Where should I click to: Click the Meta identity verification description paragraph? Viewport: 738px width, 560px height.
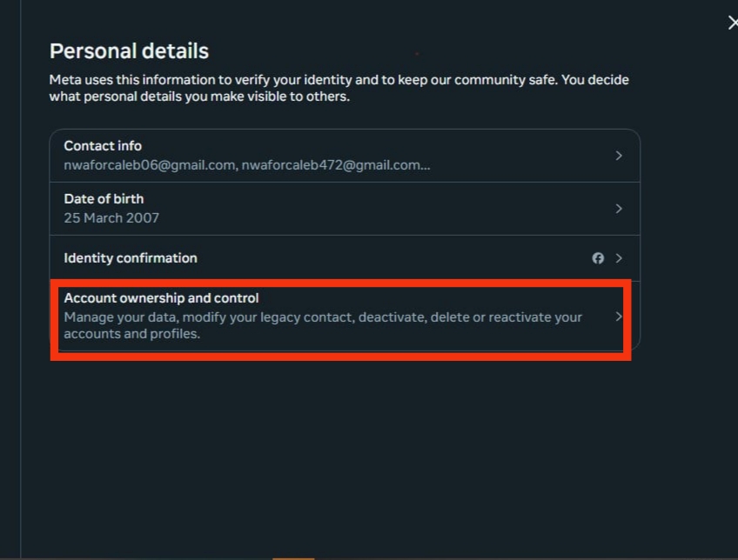coord(339,88)
